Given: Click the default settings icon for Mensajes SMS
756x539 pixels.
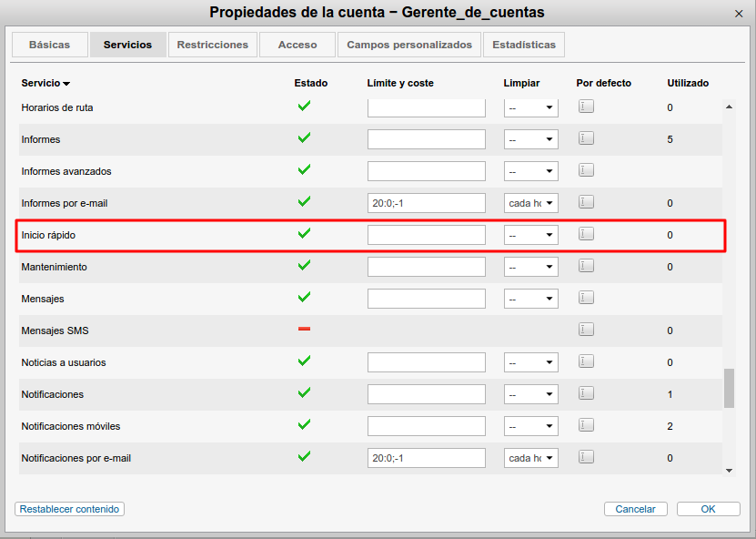Looking at the screenshot, I should (586, 329).
